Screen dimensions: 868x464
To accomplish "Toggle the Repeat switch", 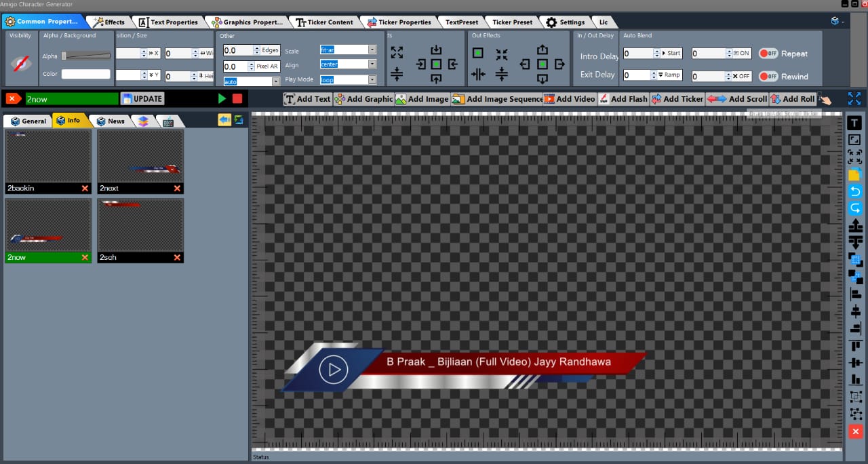I will pyautogui.click(x=768, y=54).
